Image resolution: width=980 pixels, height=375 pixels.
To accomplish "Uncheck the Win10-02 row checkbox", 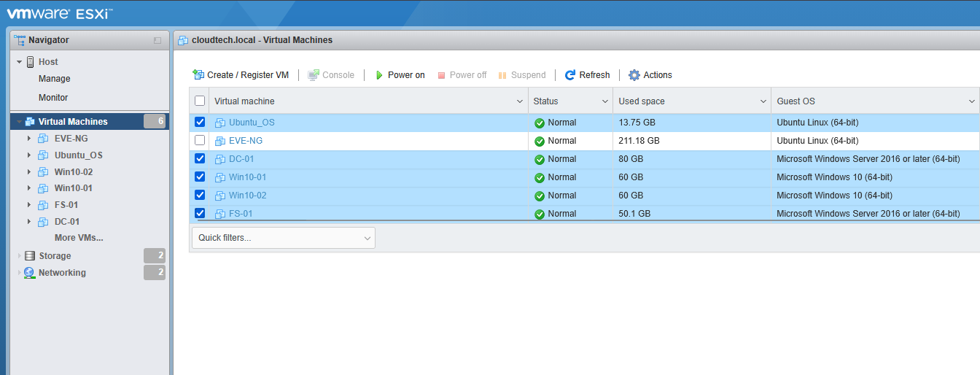I will click(x=200, y=195).
